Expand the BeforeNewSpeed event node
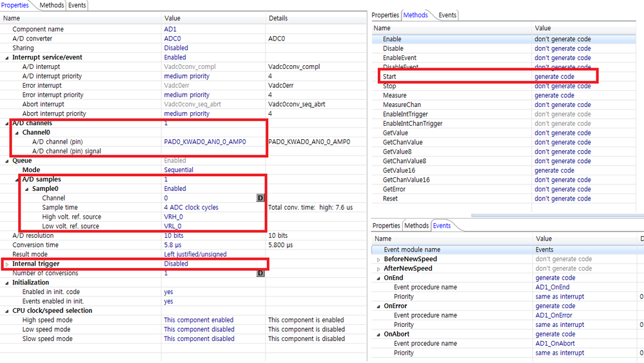Image resolution: width=644 pixels, height=363 pixels. (x=379, y=259)
